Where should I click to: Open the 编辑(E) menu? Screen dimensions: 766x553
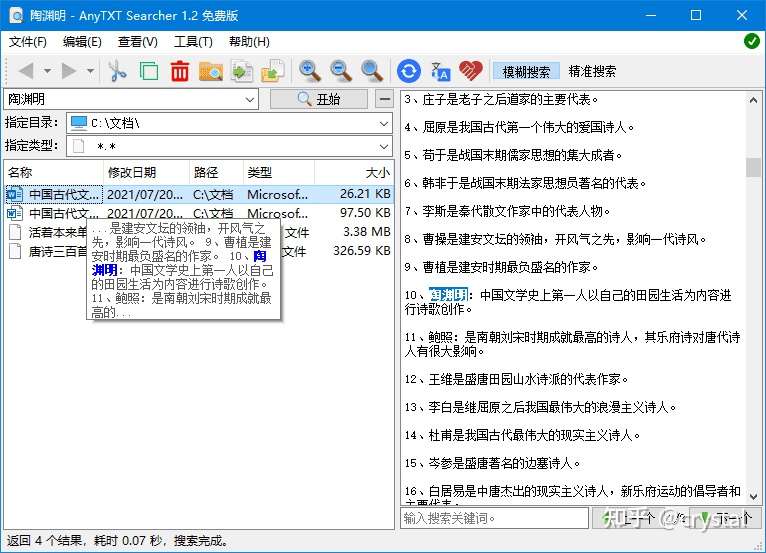pos(82,42)
